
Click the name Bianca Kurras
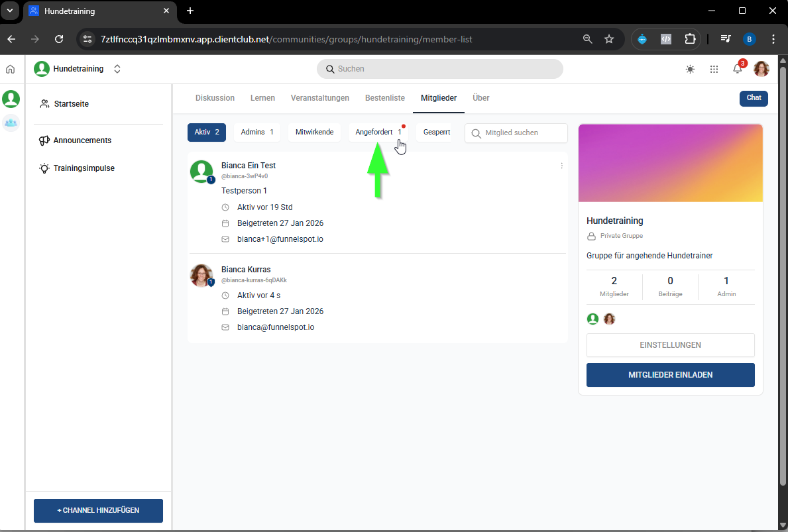pyautogui.click(x=246, y=269)
